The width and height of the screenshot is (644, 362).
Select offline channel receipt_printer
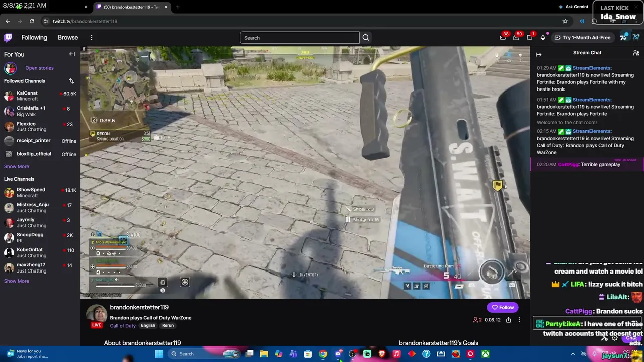(40, 141)
